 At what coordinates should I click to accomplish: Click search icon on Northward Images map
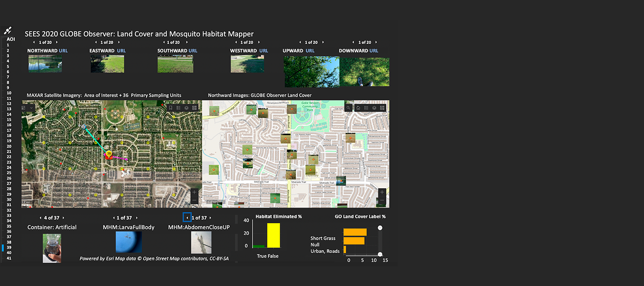click(348, 108)
